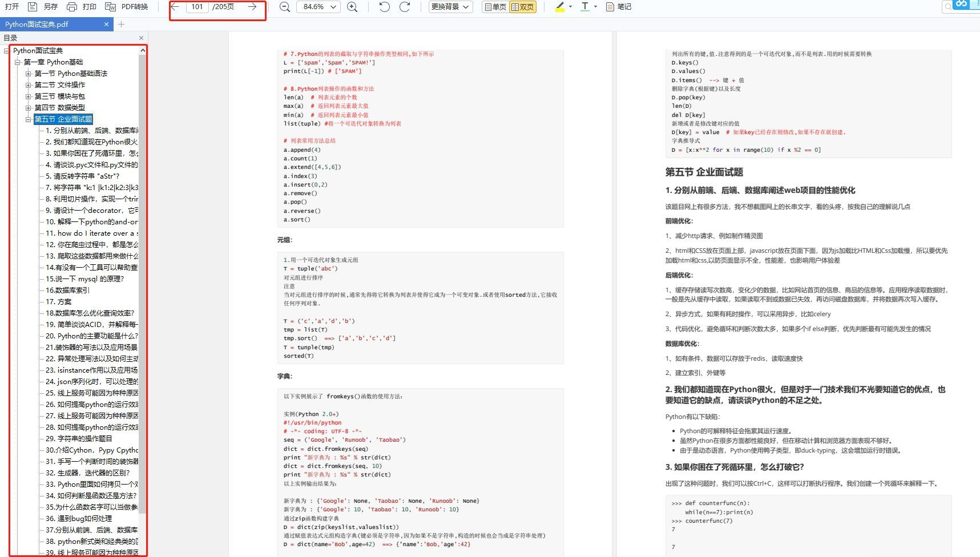Open outline item 17. 方案
980x557 pixels.
[59, 302]
